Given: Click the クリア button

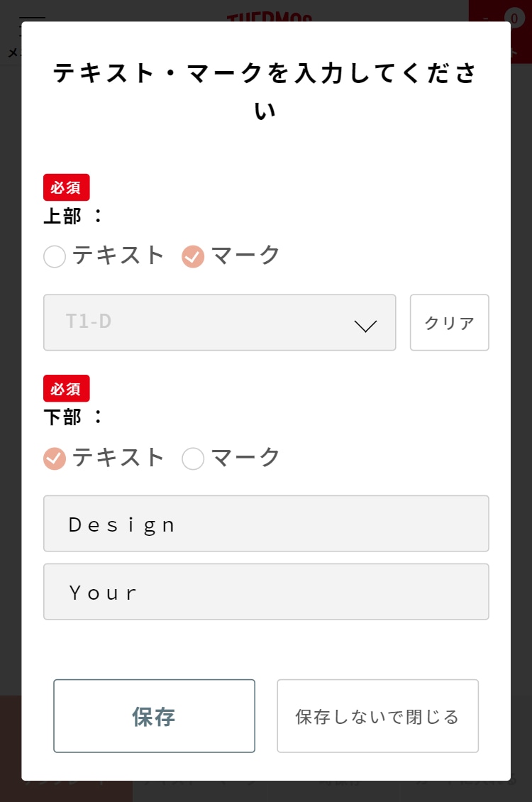Looking at the screenshot, I should (449, 322).
